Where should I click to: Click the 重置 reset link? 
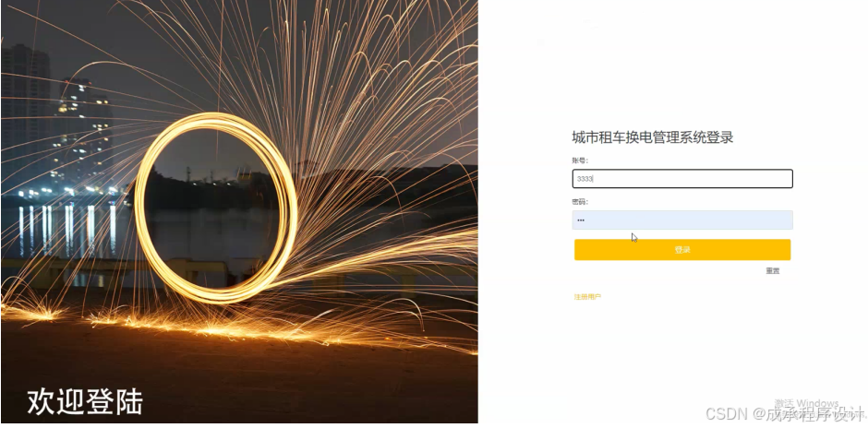pos(773,271)
